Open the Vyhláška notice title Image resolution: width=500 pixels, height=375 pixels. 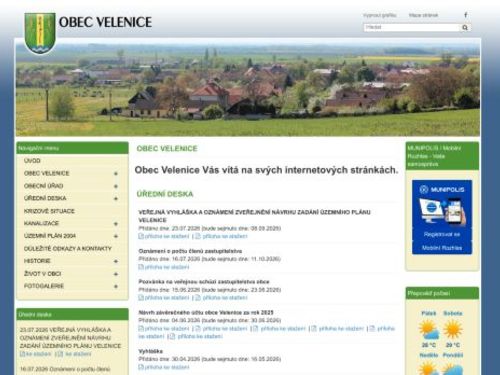coord(151,351)
